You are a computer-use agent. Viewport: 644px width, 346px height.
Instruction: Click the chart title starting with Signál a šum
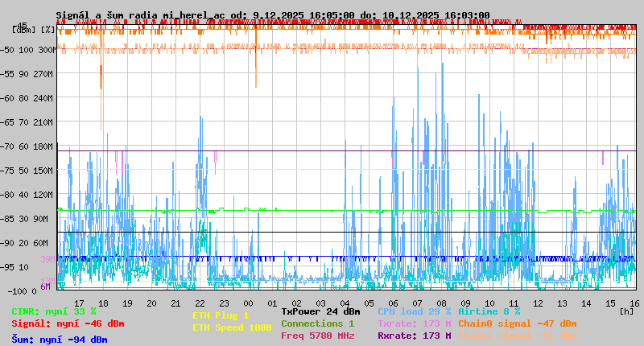coord(272,14)
